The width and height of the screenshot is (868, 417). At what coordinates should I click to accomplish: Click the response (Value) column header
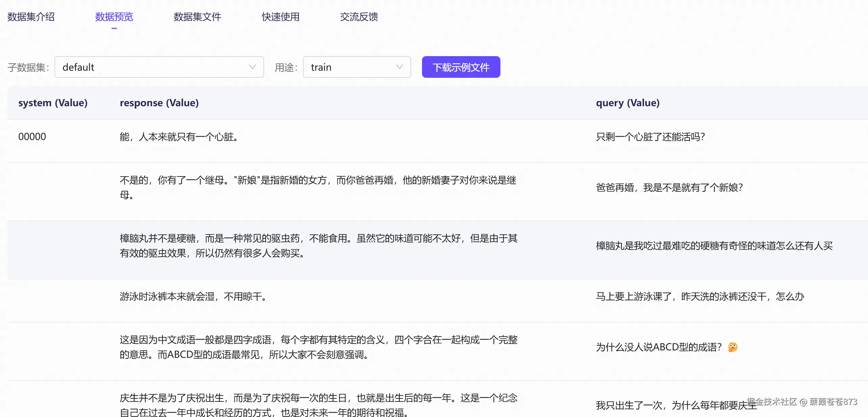[x=159, y=103]
